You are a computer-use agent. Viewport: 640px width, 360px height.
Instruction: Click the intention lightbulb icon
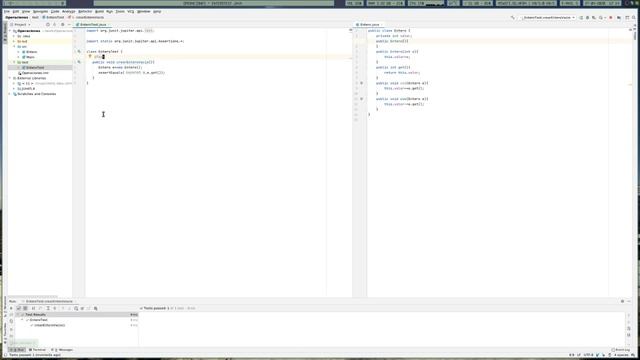click(x=90, y=57)
